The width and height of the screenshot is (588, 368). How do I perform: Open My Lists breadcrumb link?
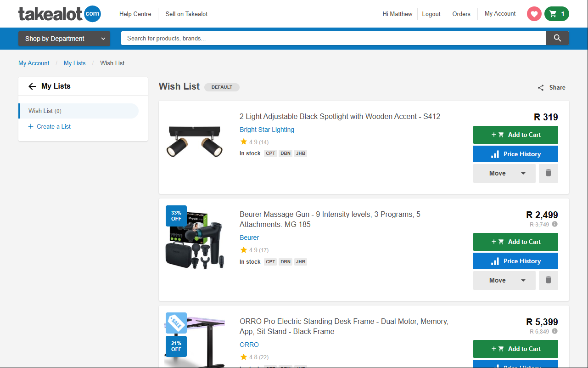pos(75,63)
